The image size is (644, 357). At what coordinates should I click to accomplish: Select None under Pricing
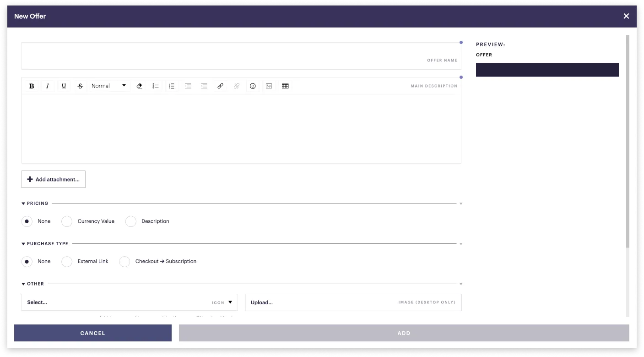pos(27,221)
